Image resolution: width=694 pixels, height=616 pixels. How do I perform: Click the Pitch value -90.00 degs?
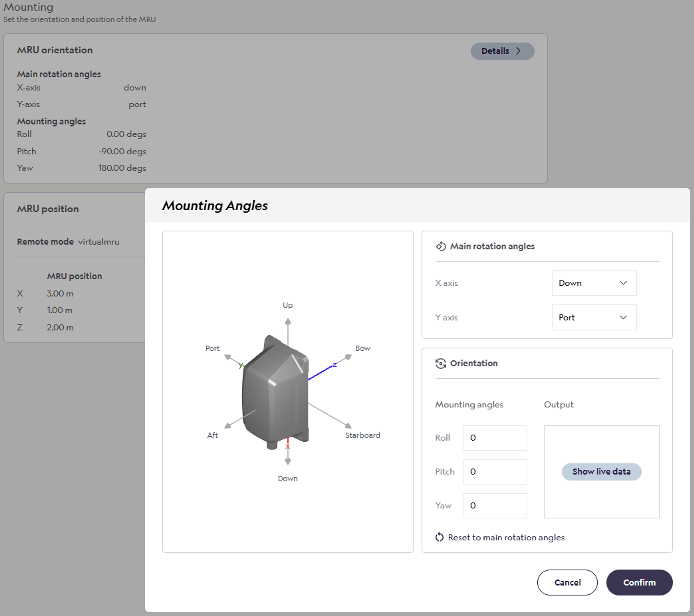(x=122, y=151)
